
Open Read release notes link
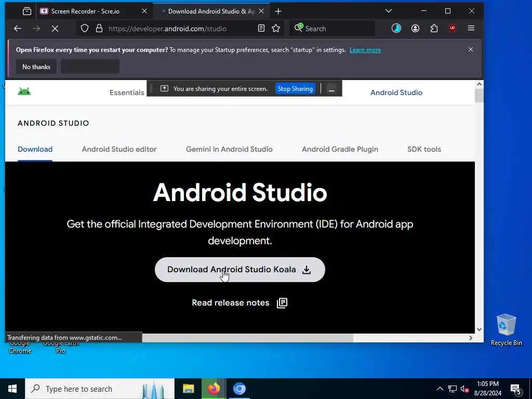tap(240, 303)
